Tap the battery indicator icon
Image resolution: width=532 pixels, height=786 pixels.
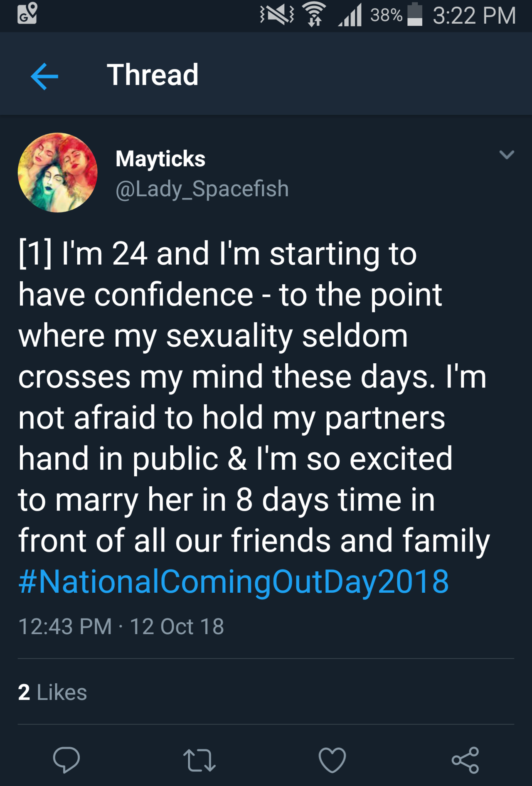[x=414, y=15]
